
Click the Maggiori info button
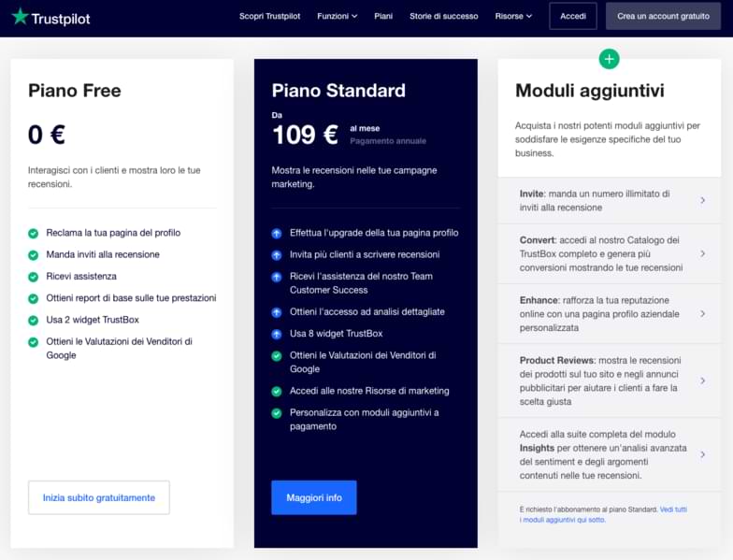pos(314,497)
